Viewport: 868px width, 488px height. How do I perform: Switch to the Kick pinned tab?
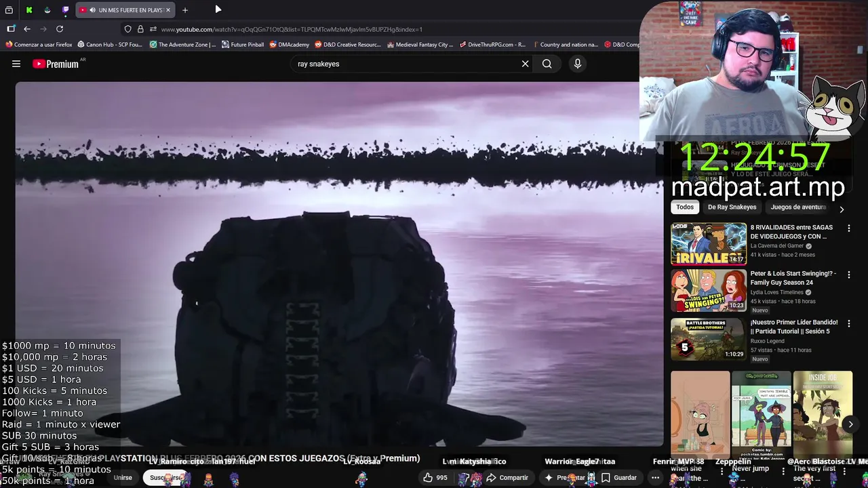coord(29,10)
